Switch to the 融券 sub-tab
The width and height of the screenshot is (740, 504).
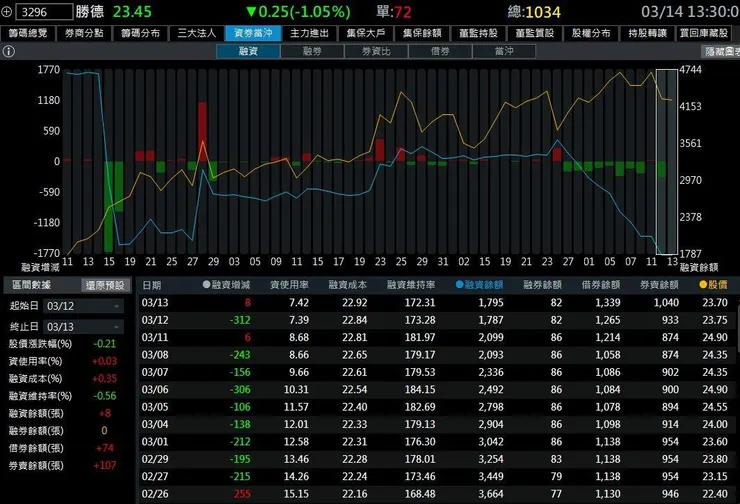[x=312, y=51]
